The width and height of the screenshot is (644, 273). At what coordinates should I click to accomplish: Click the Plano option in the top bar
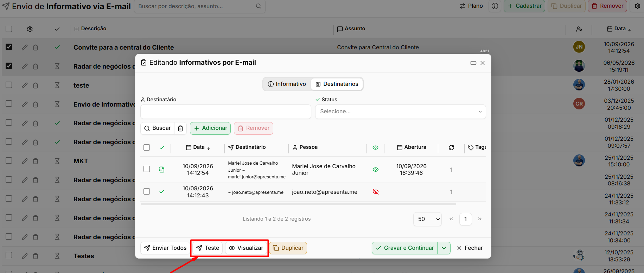pyautogui.click(x=471, y=6)
